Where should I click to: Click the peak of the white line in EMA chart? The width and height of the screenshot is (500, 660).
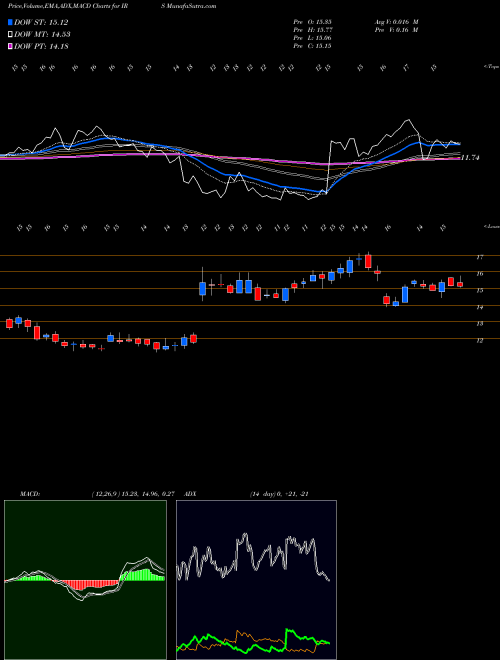pyautogui.click(x=407, y=120)
